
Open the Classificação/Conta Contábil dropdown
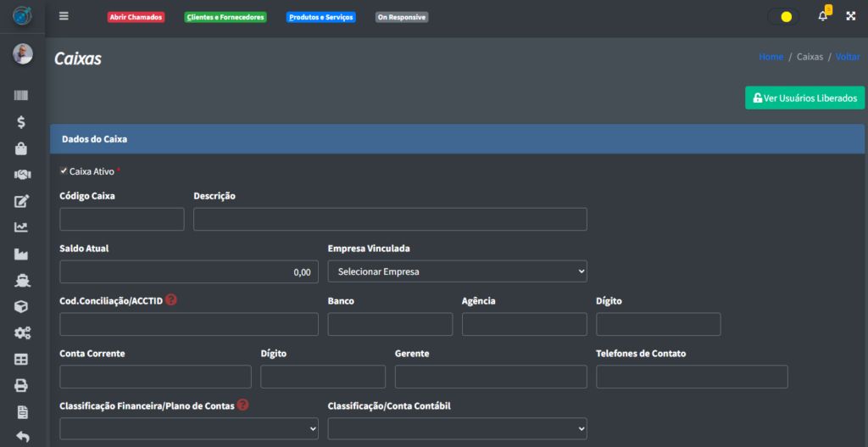tap(457, 428)
